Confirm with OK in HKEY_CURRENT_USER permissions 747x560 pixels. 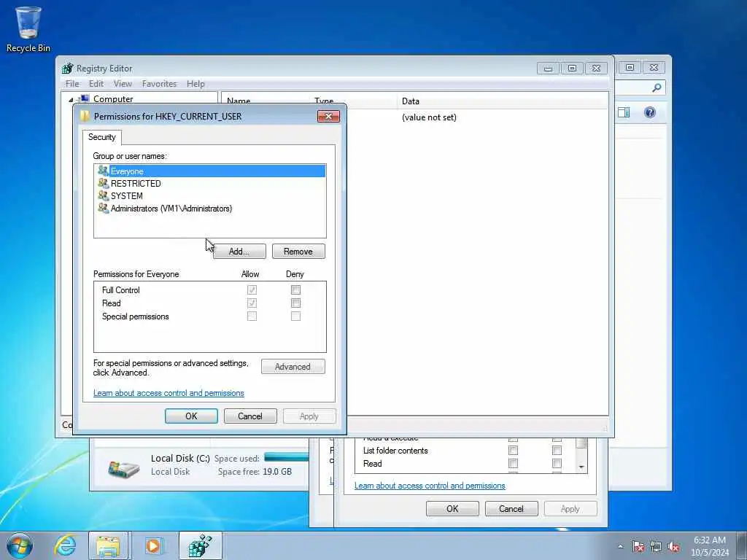coord(191,416)
